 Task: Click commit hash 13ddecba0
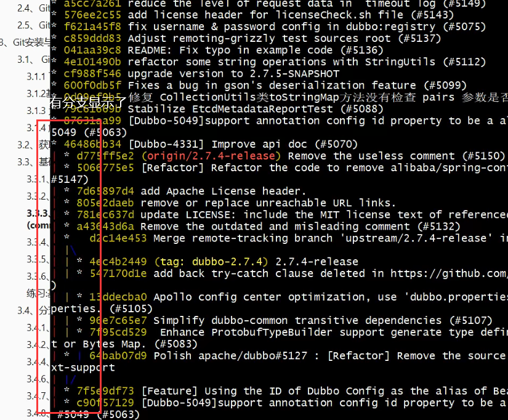pyautogui.click(x=118, y=297)
